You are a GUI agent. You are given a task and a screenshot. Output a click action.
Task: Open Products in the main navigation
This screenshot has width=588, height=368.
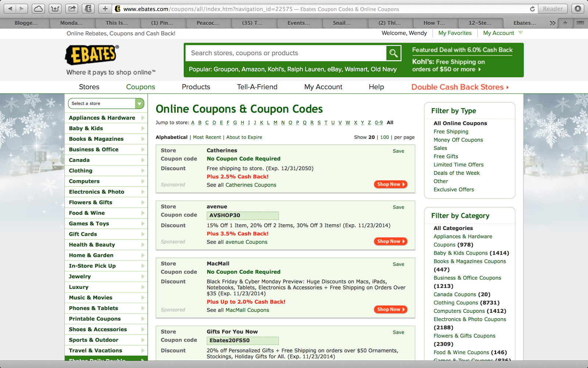[196, 87]
